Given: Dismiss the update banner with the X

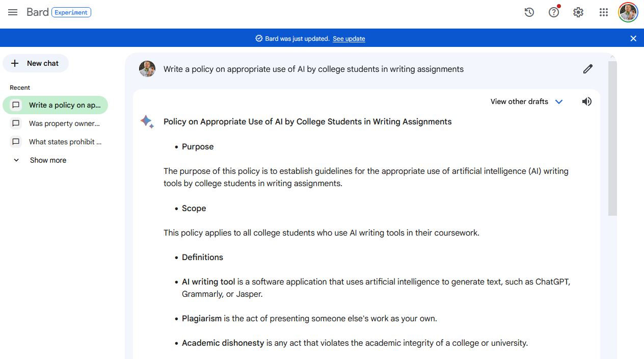Looking at the screenshot, I should click(x=633, y=38).
